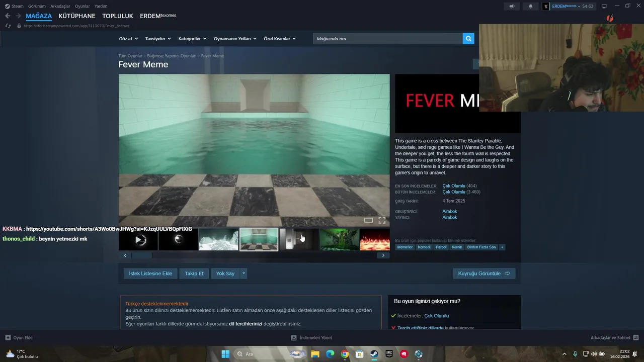The height and width of the screenshot is (362, 644).
Task: Open the Oyunlar menu
Action: [x=83, y=6]
